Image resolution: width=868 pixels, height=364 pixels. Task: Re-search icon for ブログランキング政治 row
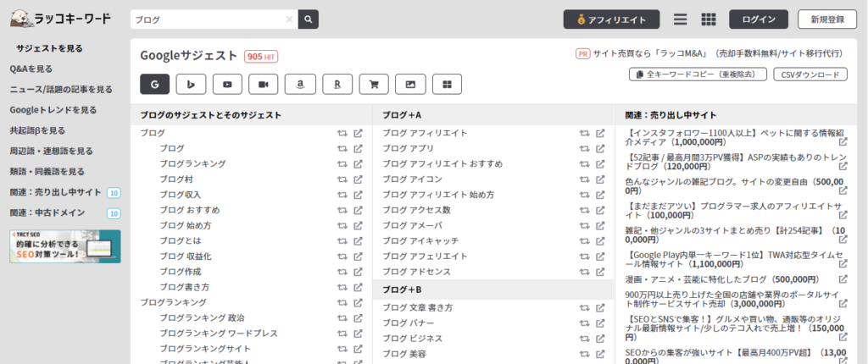pos(342,318)
